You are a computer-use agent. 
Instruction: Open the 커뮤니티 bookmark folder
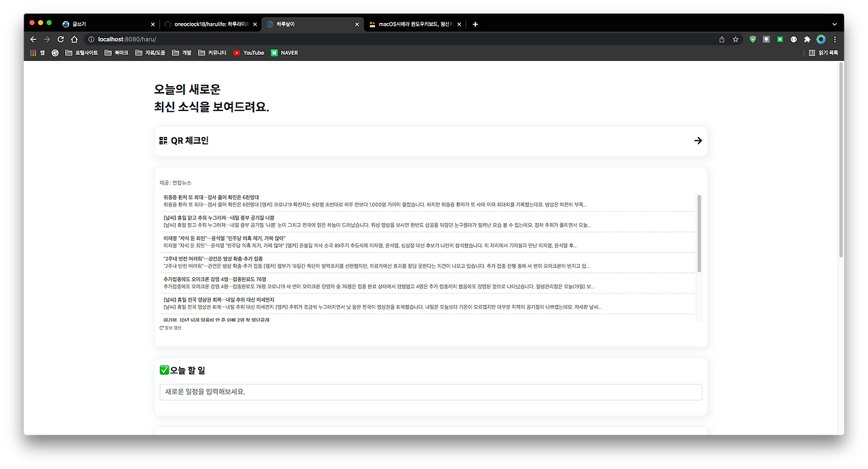212,53
